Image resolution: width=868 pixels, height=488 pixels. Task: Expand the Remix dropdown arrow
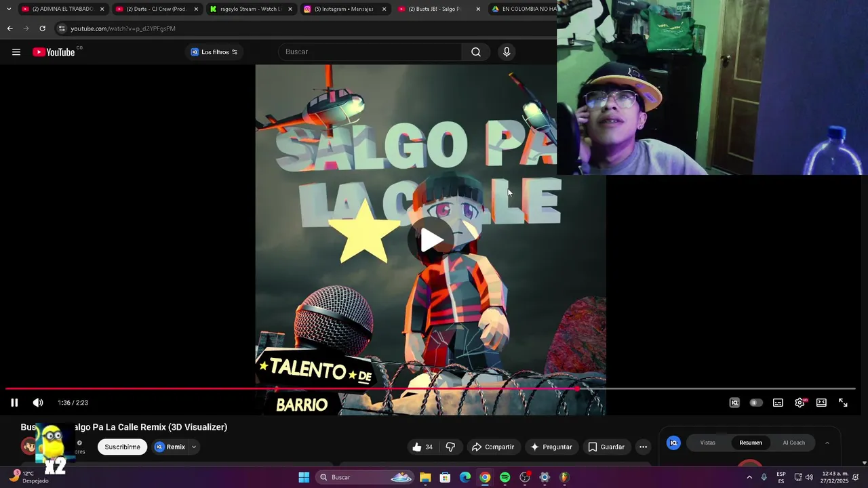[194, 447]
